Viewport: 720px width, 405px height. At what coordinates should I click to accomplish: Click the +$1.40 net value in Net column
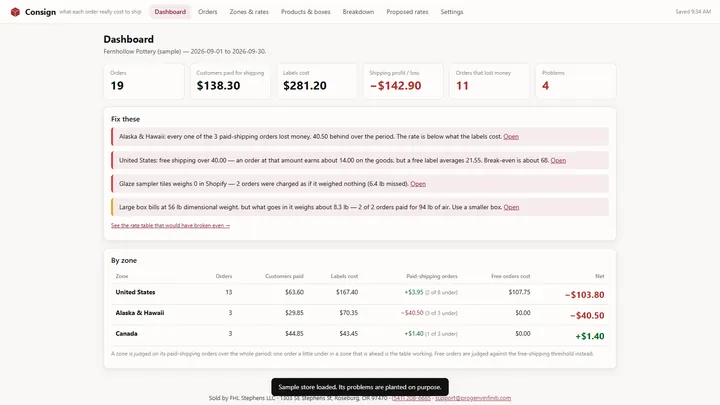click(x=590, y=336)
